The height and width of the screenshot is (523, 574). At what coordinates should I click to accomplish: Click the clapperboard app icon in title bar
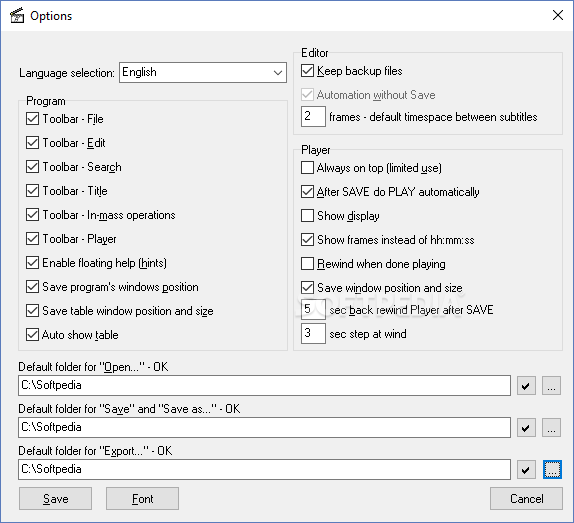click(x=17, y=15)
